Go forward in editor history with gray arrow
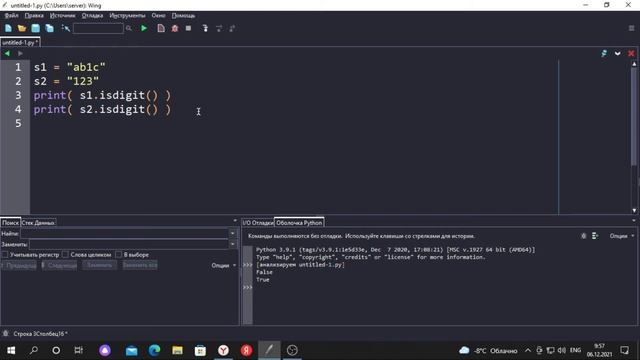 (x=20, y=53)
